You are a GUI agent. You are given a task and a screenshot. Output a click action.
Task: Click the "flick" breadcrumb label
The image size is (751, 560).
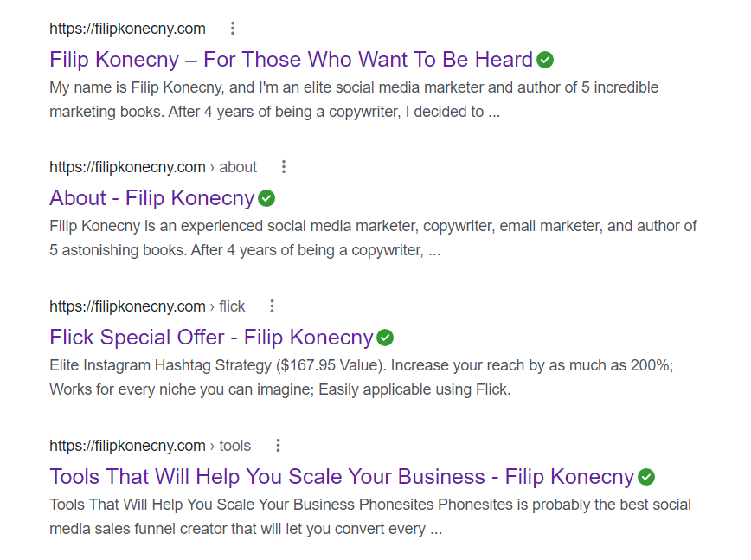click(x=232, y=306)
